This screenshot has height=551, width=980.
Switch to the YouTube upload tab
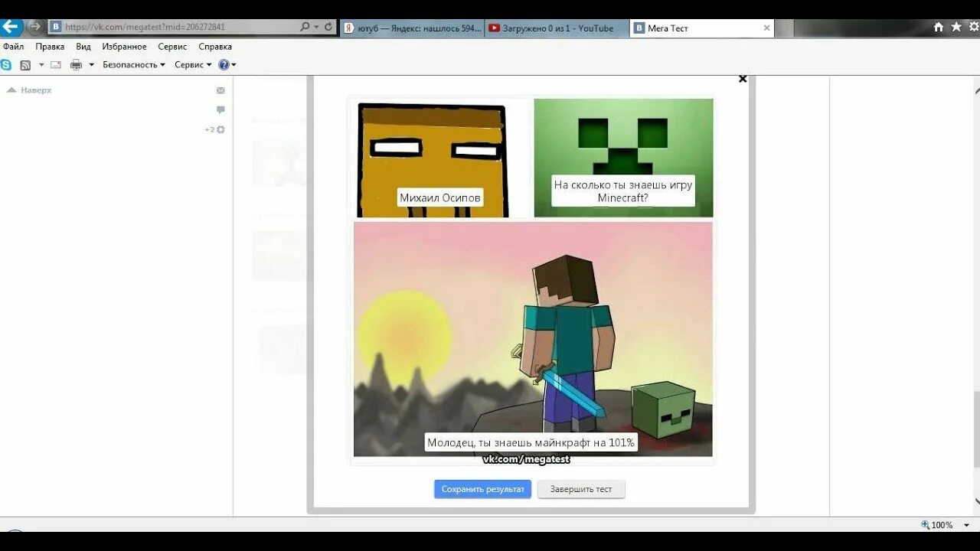(x=557, y=28)
